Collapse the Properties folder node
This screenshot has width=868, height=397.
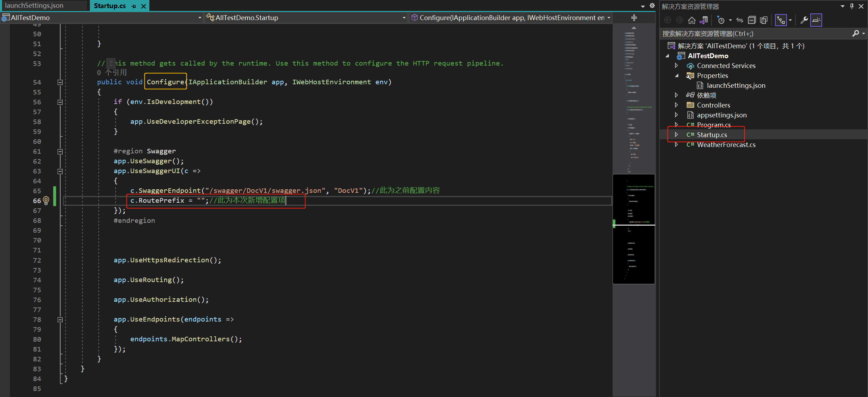[x=676, y=75]
